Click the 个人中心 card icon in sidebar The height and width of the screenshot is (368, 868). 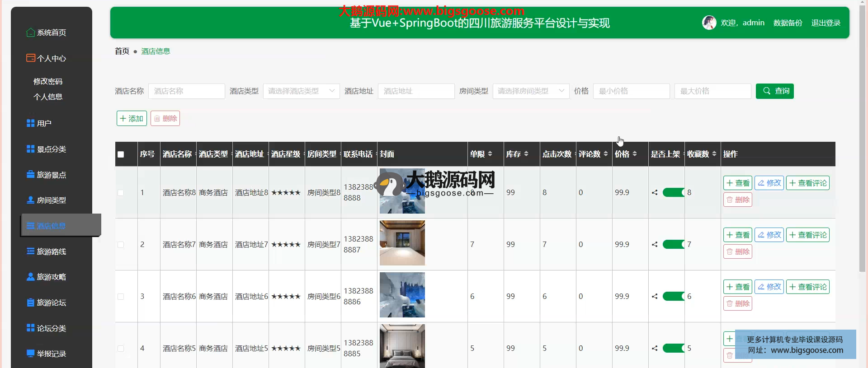click(x=30, y=58)
